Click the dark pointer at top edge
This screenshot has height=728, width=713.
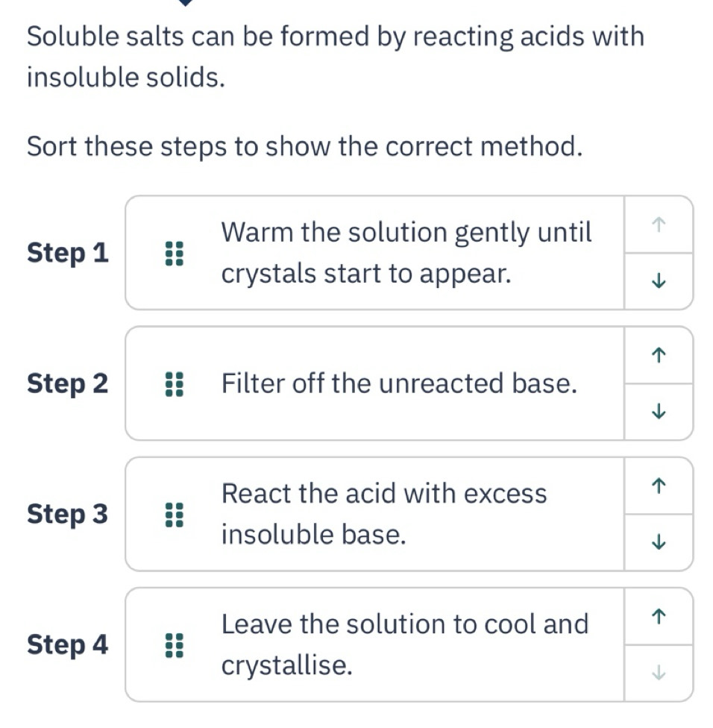click(186, 3)
